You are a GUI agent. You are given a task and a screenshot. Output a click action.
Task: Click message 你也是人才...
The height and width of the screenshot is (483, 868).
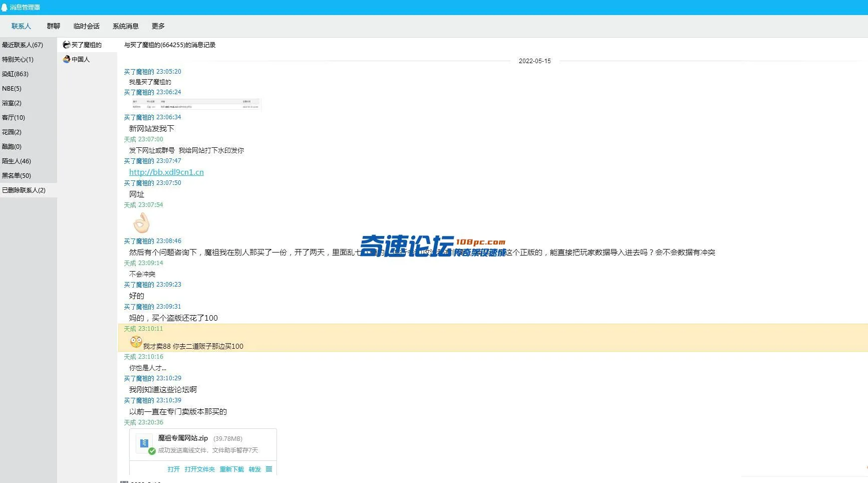[147, 368]
